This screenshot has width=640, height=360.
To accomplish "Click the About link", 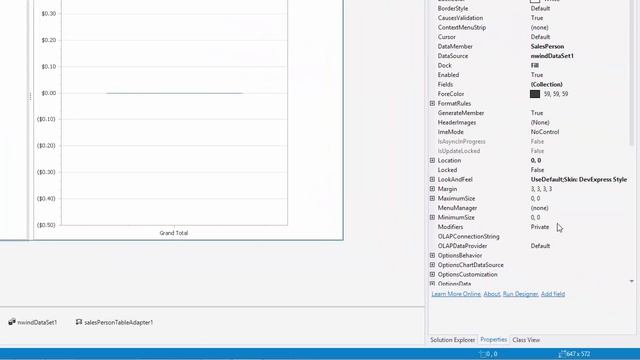I will [x=492, y=294].
